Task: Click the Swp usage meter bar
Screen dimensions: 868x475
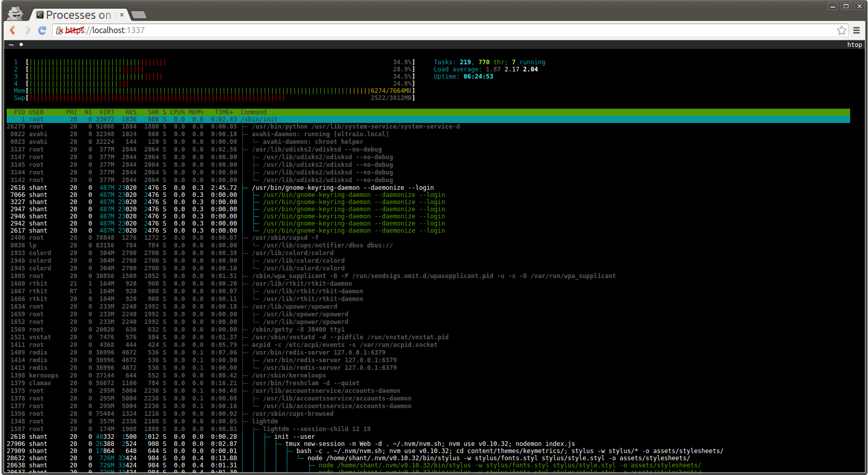Action: point(220,98)
